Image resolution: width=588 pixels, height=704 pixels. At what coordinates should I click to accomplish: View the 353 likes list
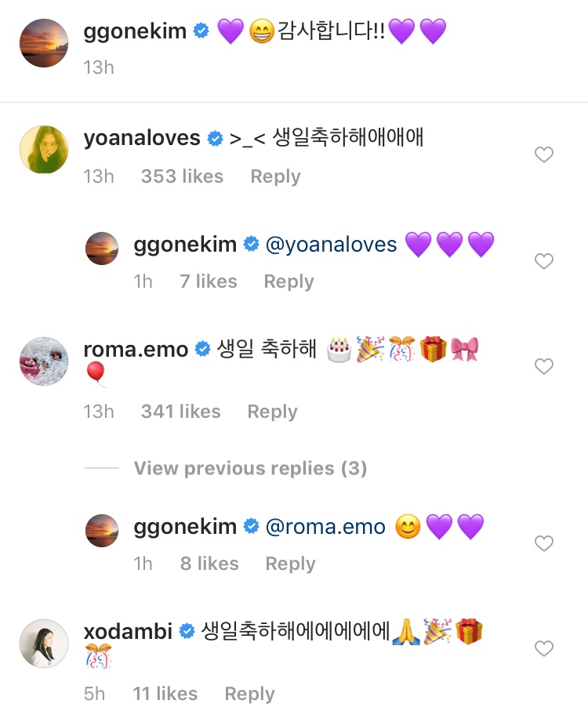coord(182,176)
